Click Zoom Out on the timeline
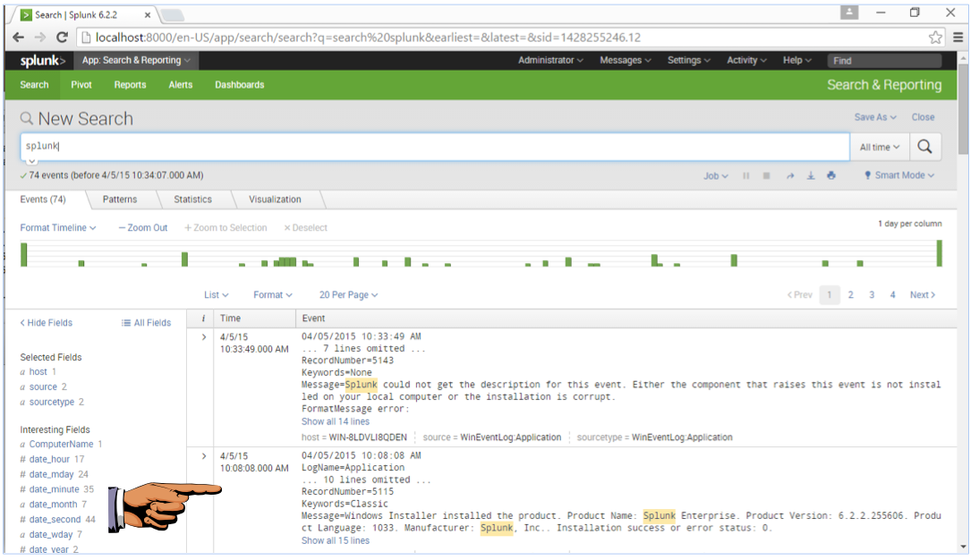The image size is (979, 560). pyautogui.click(x=143, y=228)
